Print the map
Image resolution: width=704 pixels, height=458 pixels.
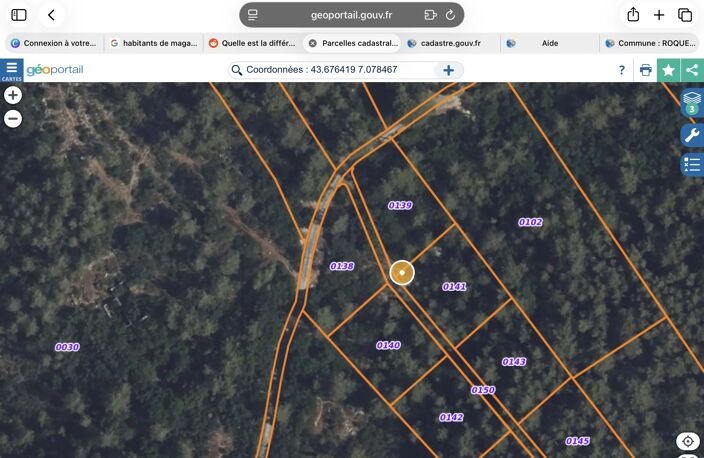click(x=646, y=70)
